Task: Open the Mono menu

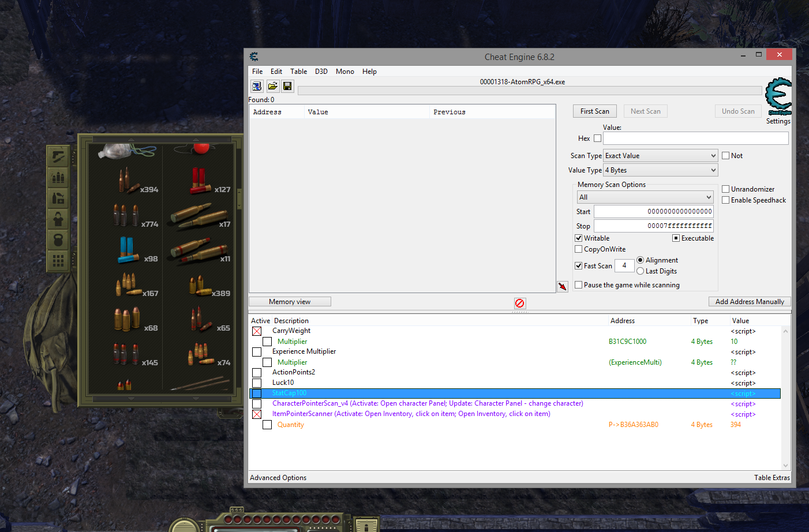Action: point(345,72)
